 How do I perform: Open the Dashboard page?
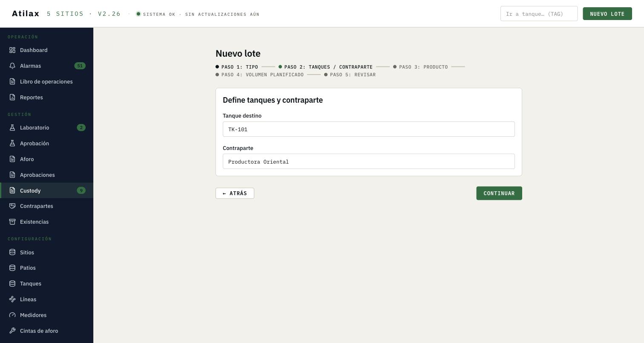[x=47, y=50]
